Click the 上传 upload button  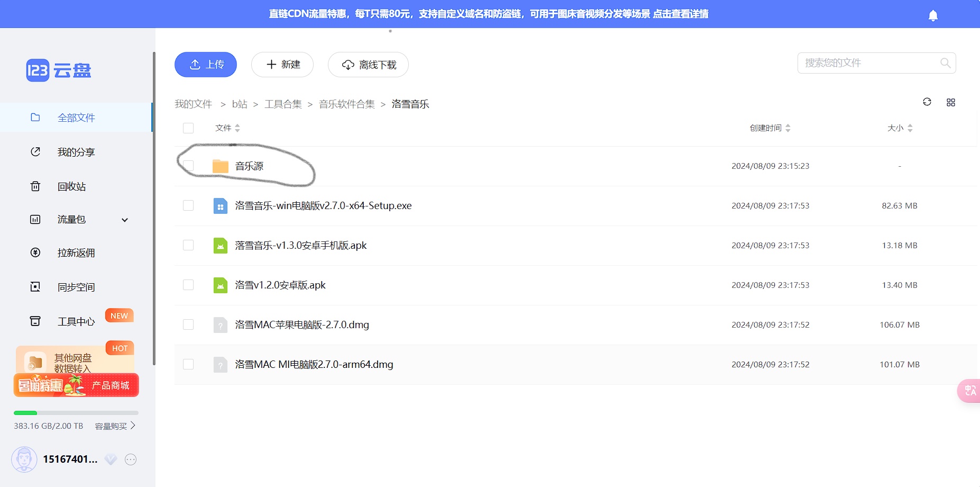206,65
